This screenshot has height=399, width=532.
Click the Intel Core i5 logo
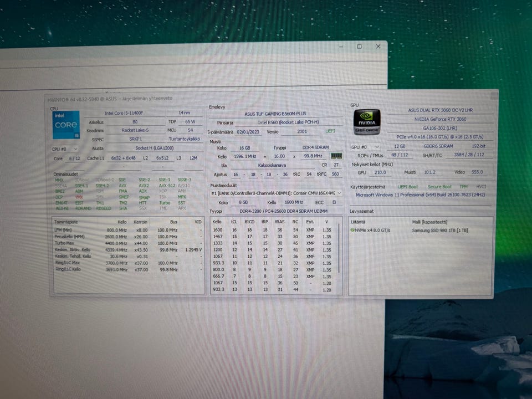click(66, 125)
